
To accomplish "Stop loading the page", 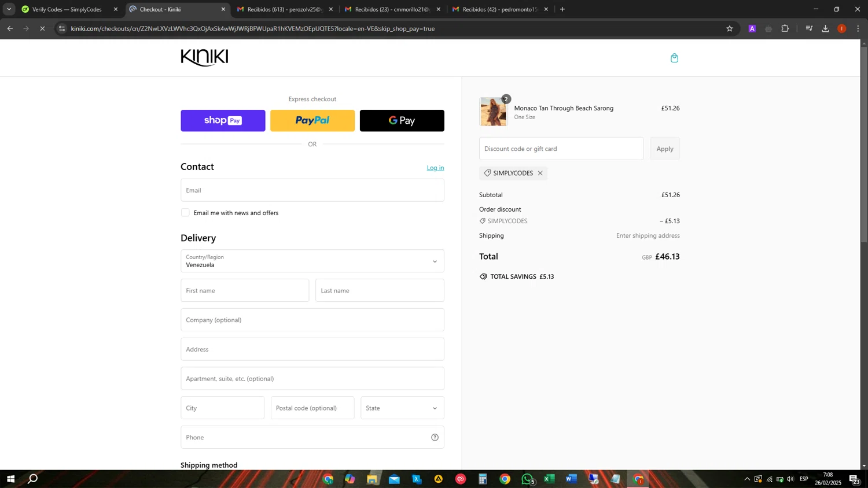I will 42,28.
